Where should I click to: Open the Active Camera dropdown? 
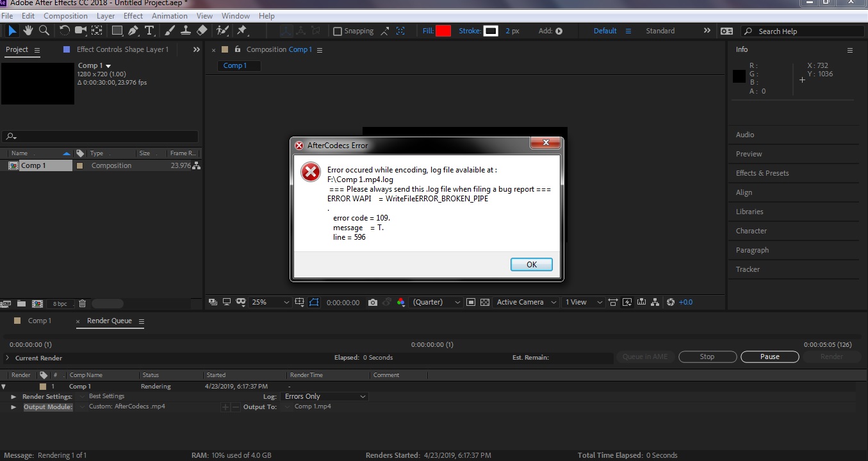point(527,302)
